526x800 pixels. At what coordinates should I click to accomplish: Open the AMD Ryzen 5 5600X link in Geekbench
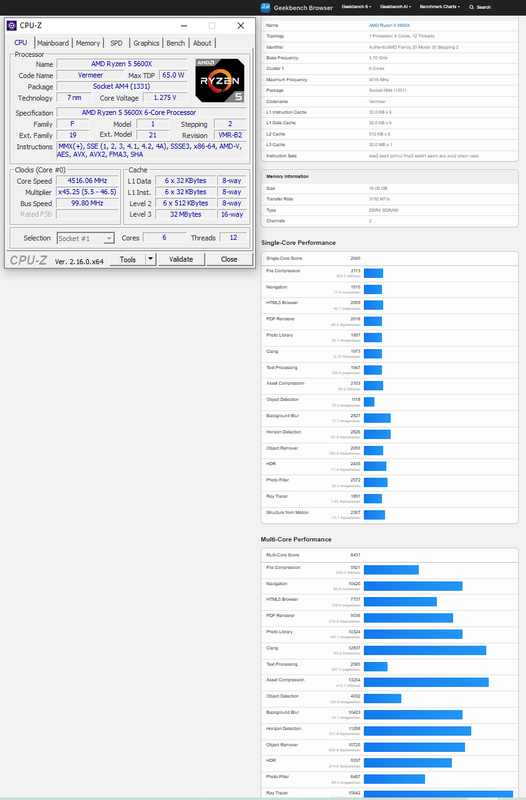389,25
